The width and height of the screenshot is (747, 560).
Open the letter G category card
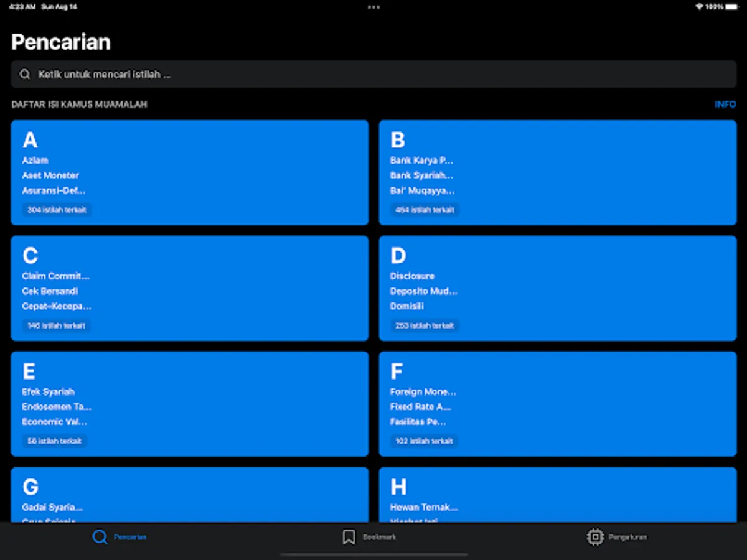[x=190, y=495]
